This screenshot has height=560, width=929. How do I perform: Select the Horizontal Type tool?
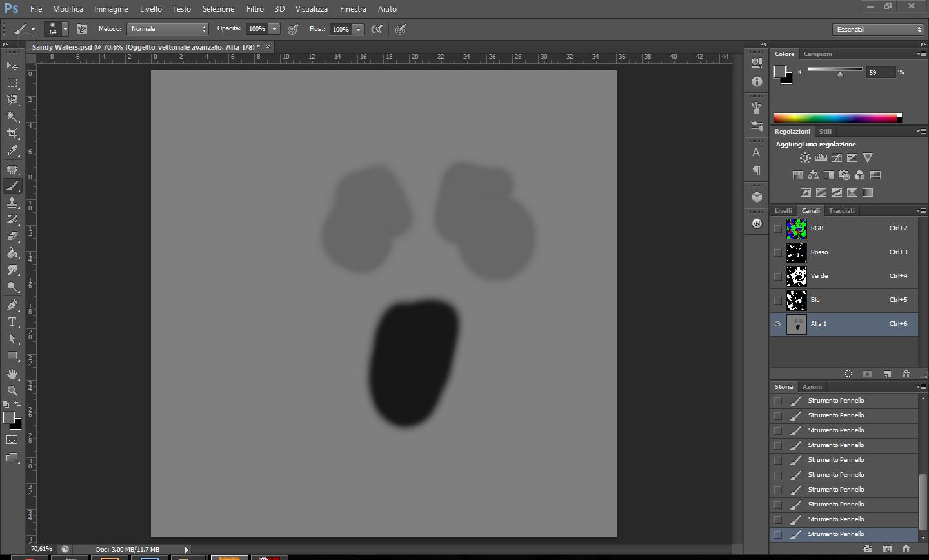[x=12, y=322]
